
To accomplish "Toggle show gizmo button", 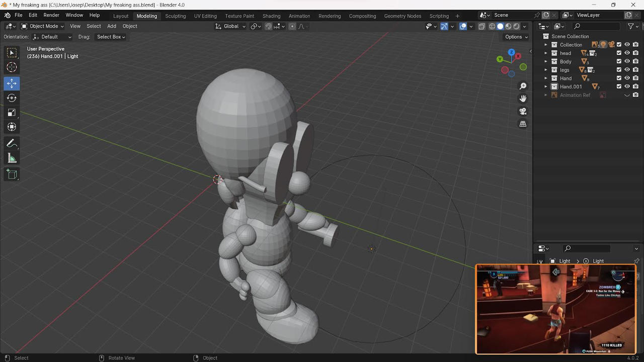I will tap(444, 26).
